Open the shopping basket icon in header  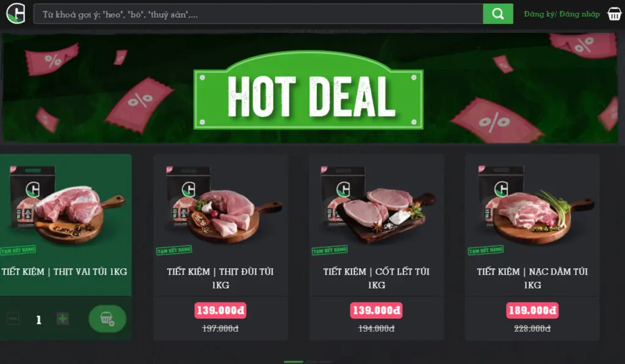(x=614, y=14)
